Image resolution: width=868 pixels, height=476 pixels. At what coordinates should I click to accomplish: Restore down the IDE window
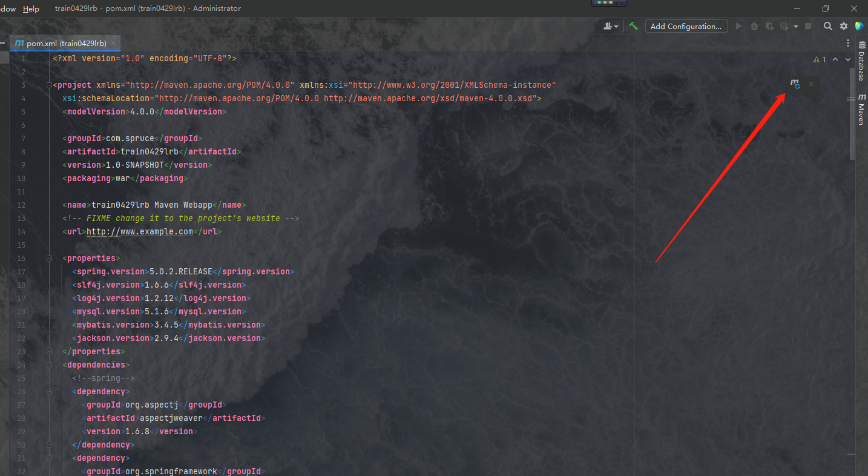point(826,8)
